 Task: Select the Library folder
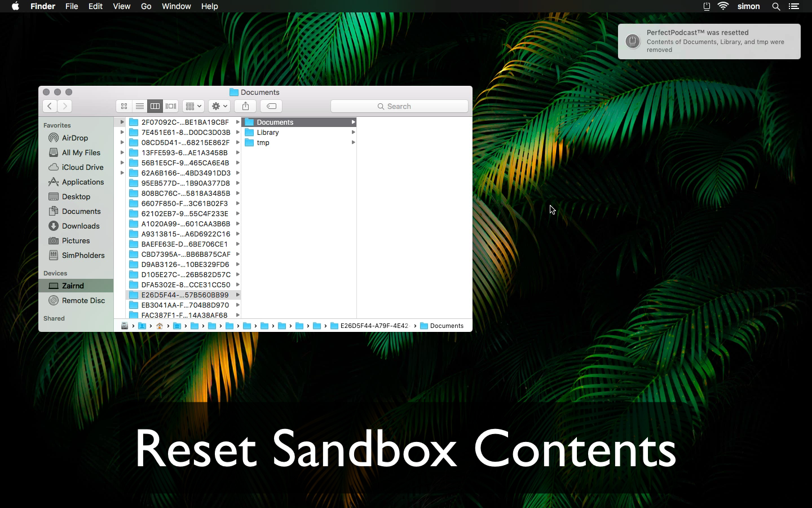tap(299, 132)
